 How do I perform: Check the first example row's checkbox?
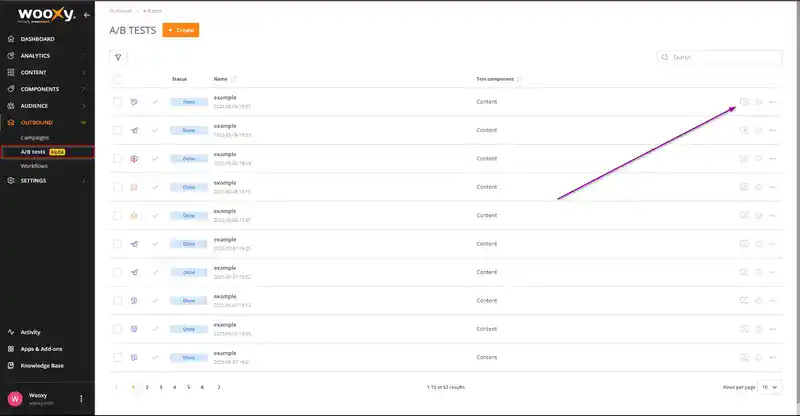coord(118,102)
